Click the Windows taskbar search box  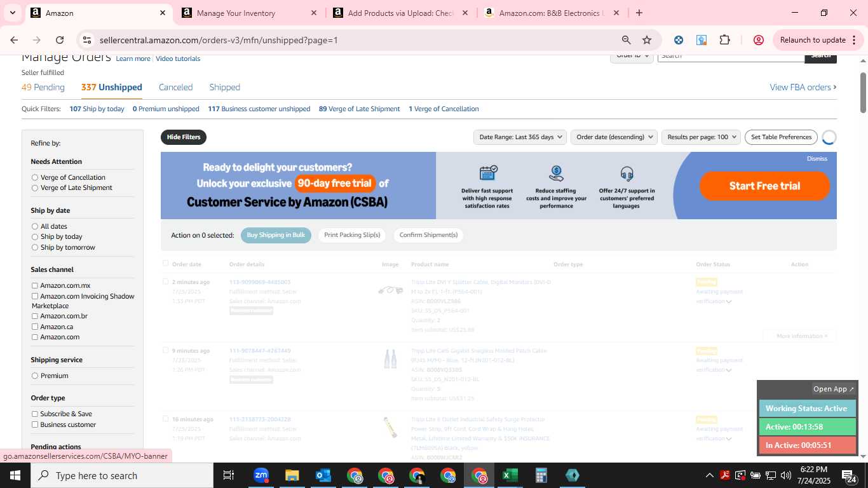pos(122,475)
